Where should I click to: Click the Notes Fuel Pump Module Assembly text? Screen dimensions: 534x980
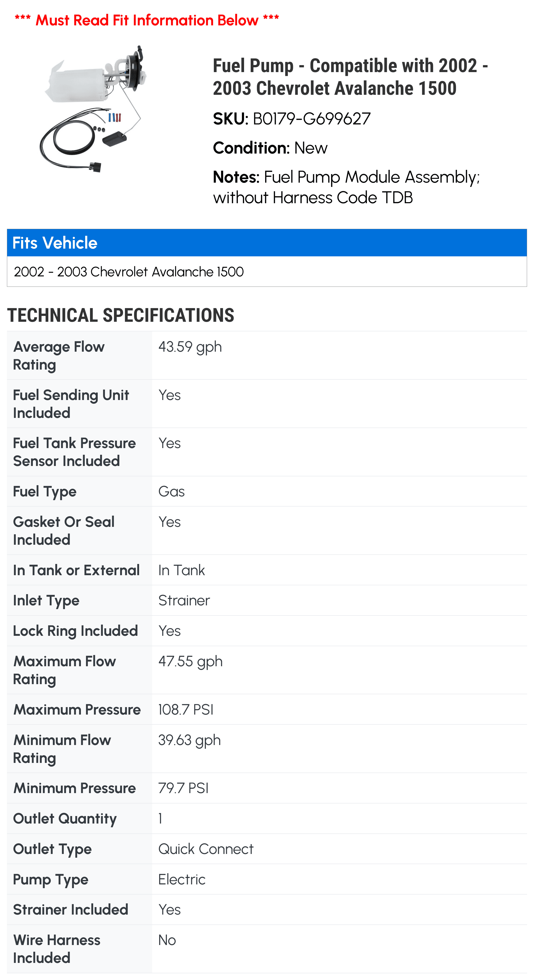click(346, 187)
